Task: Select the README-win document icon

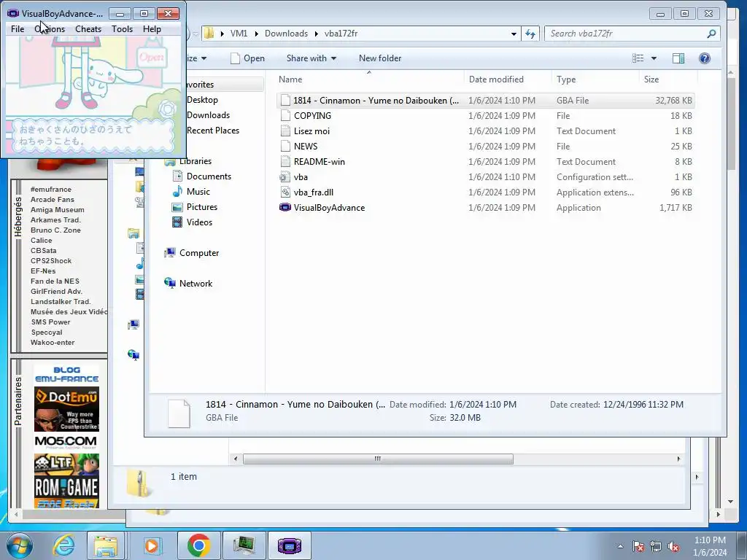Action: tap(285, 161)
